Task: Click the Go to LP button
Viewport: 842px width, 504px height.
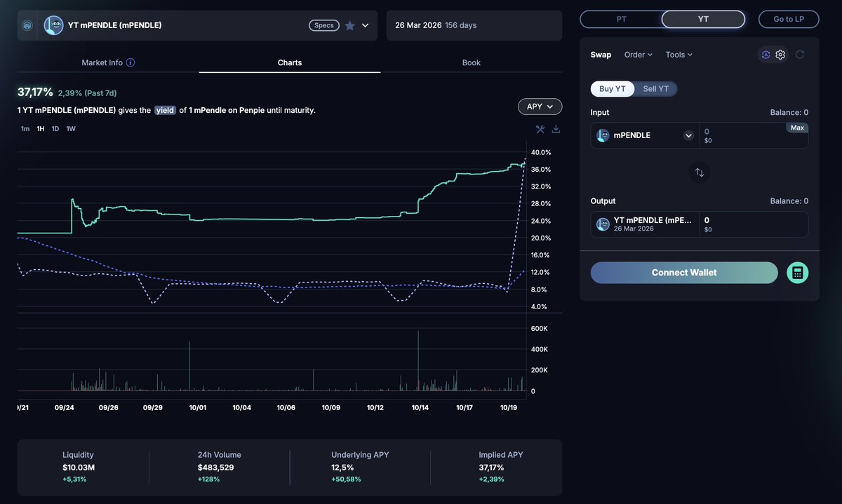Action: (789, 19)
